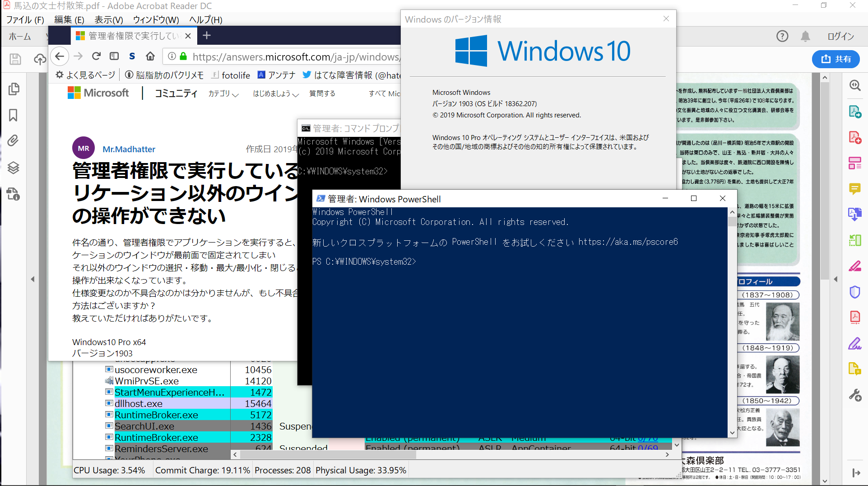868x486 pixels.
Task: Click the Acrobat document vertical scrollbar thumb
Action: coord(825,181)
